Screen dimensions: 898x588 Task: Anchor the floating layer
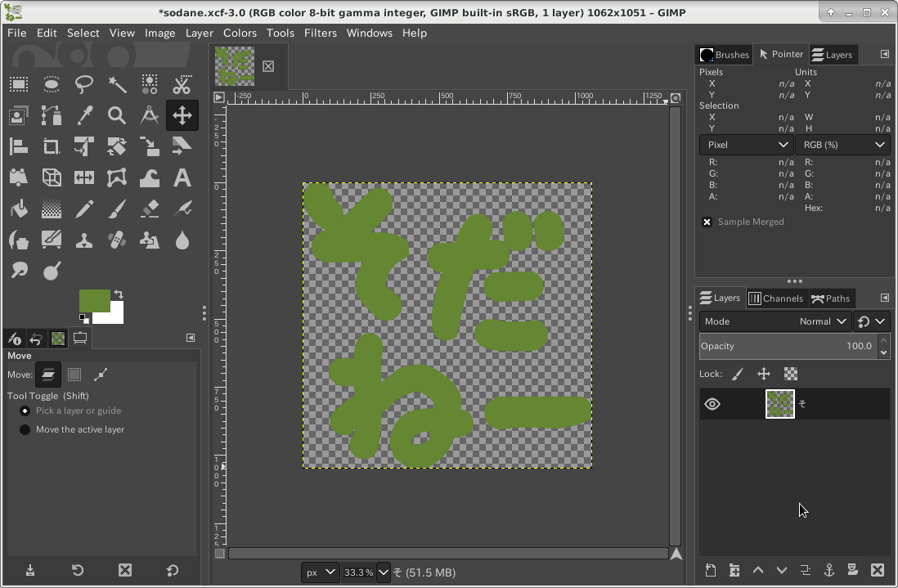point(828,570)
